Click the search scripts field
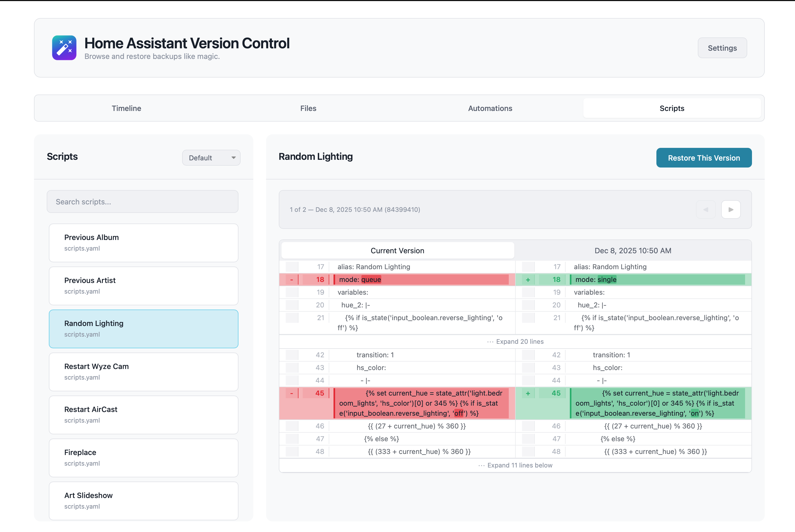795x532 pixels. [x=143, y=201]
